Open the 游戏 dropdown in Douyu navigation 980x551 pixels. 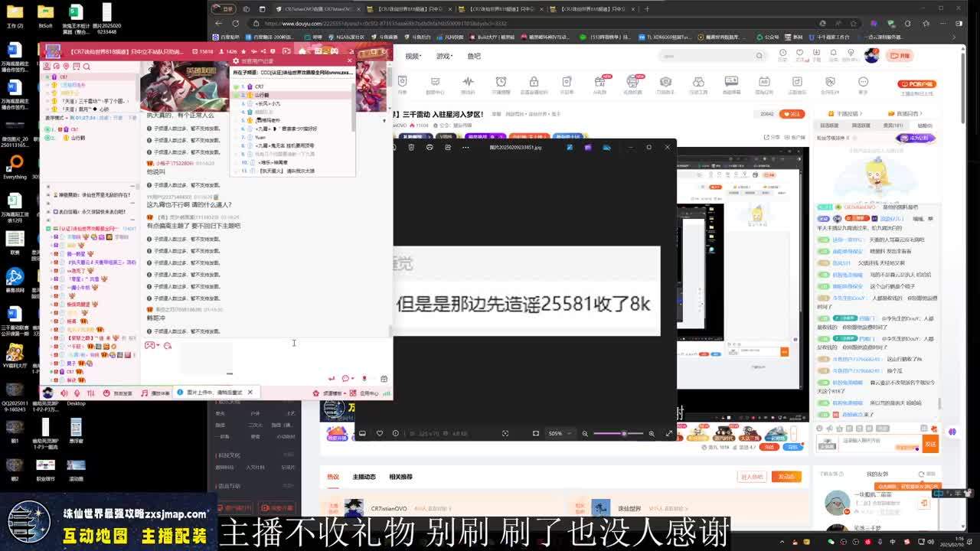pos(444,56)
